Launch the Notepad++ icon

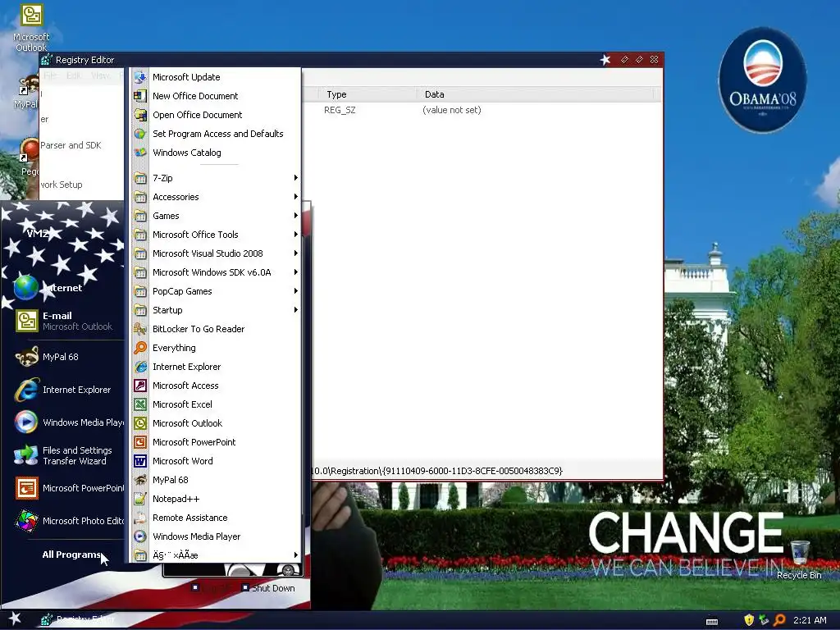click(x=140, y=499)
